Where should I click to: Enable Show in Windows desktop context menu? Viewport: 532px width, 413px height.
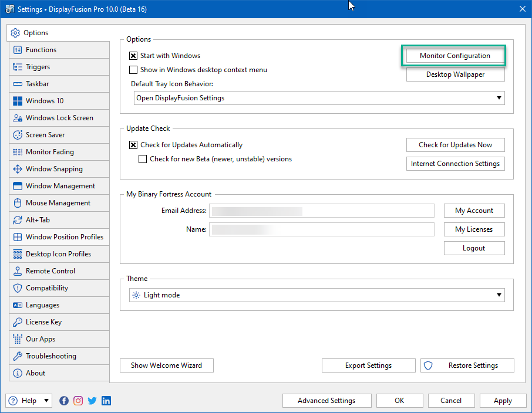133,70
